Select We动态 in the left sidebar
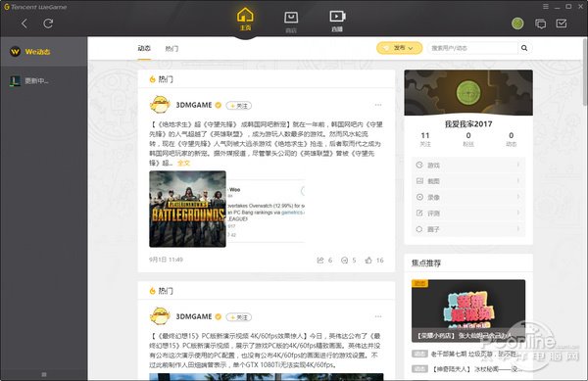 point(44,52)
